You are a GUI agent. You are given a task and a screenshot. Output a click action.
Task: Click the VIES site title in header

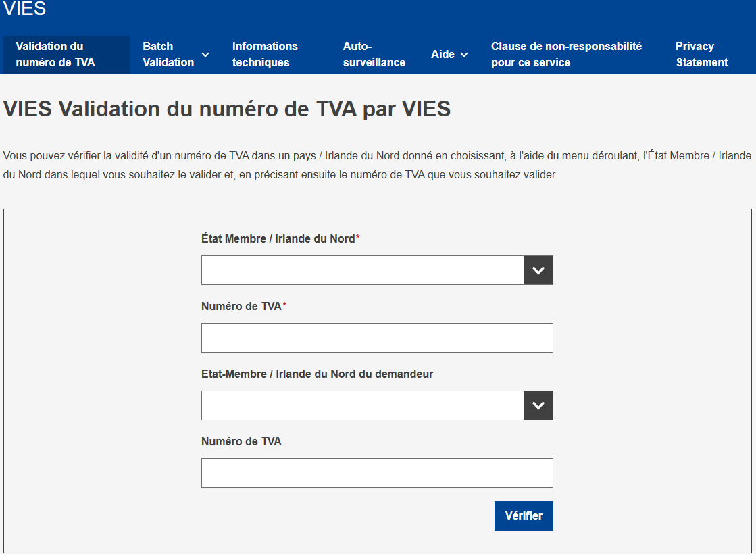tap(25, 9)
